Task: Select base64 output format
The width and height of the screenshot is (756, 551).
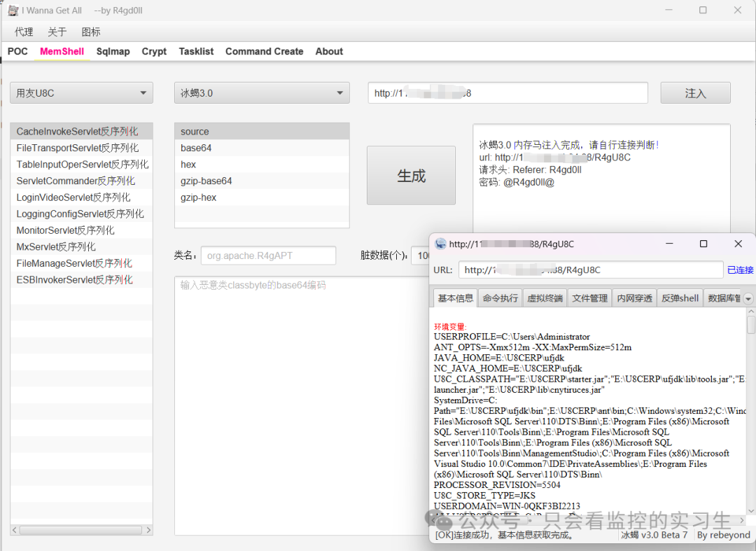Action: [x=262, y=148]
